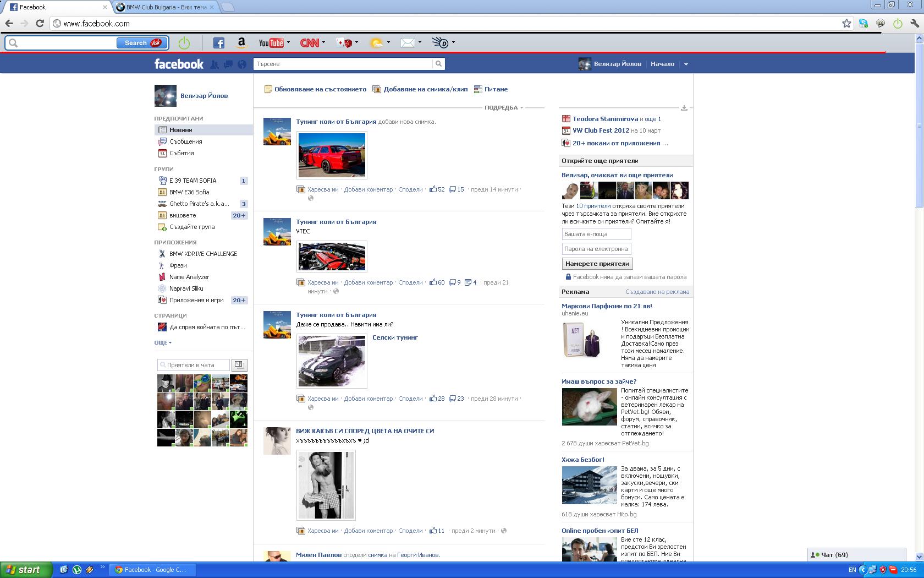Click the Facebook search field Търсене
The height and width of the screenshot is (578, 924).
point(343,64)
